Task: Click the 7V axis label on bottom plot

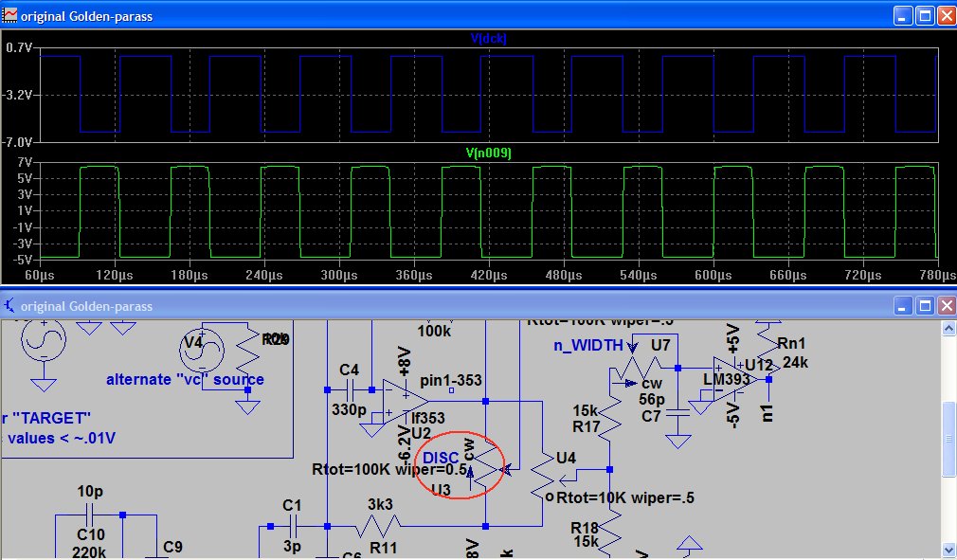Action: pyautogui.click(x=25, y=162)
